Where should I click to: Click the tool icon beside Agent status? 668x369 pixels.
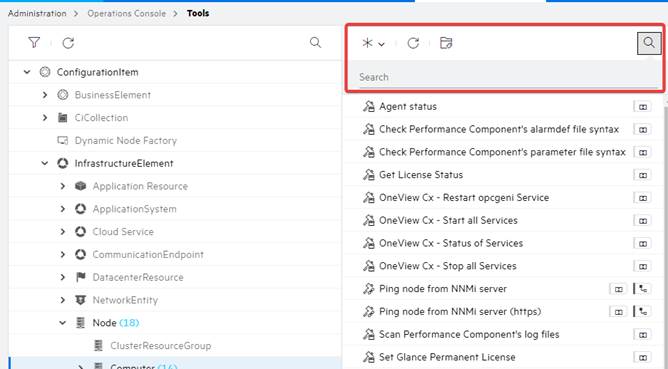click(x=369, y=107)
